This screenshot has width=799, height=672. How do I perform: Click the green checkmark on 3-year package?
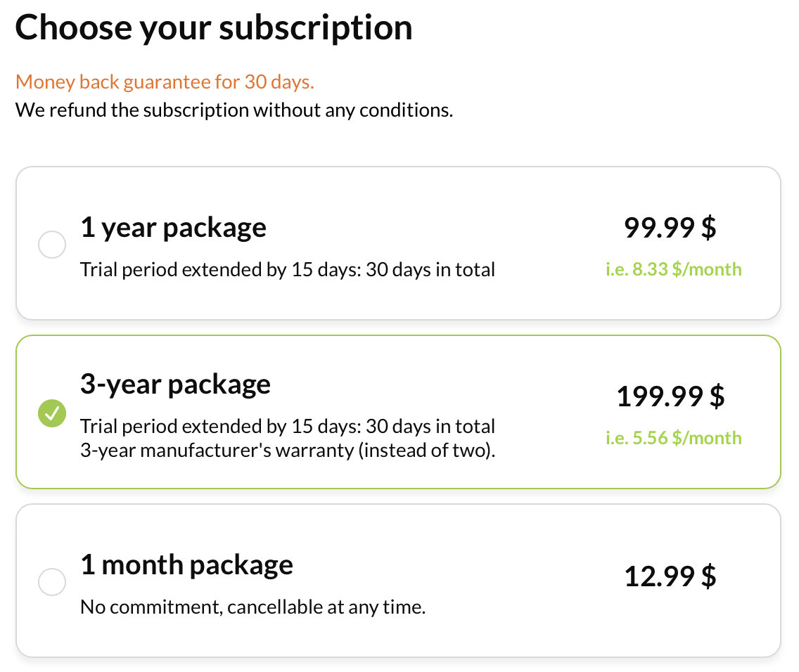[52, 413]
